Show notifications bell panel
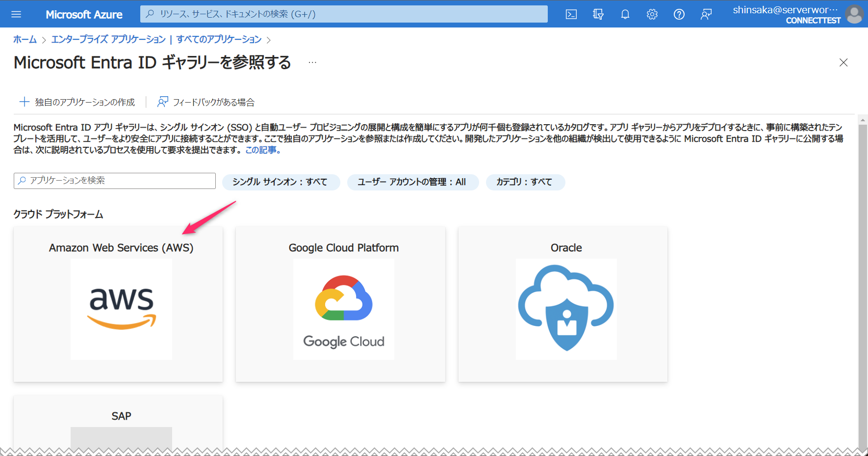 [625, 14]
